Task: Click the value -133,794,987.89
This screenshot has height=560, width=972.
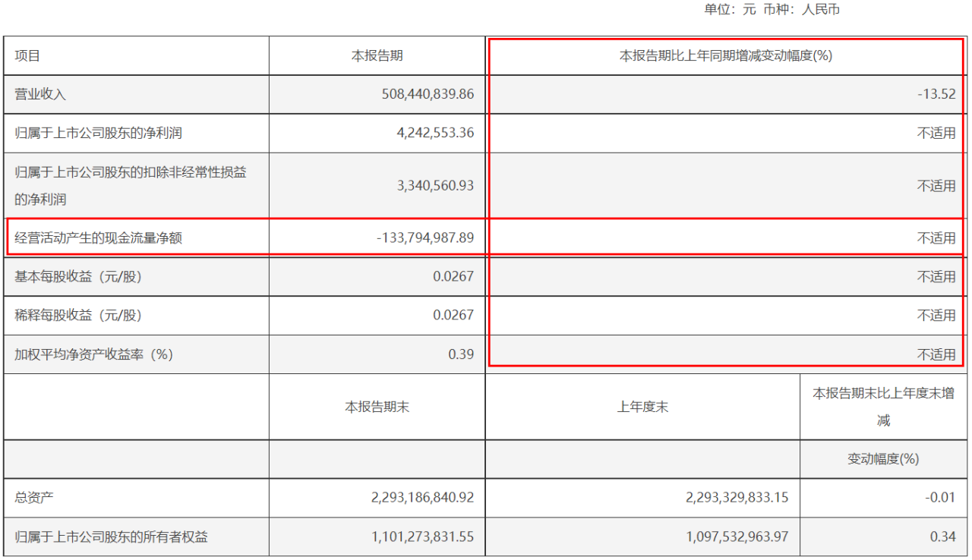Action: click(x=425, y=238)
